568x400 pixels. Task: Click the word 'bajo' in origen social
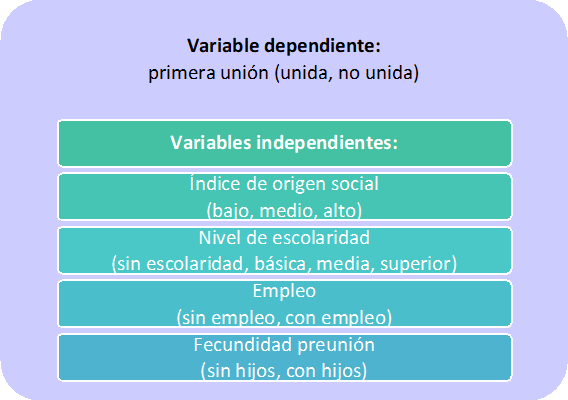click(x=230, y=211)
